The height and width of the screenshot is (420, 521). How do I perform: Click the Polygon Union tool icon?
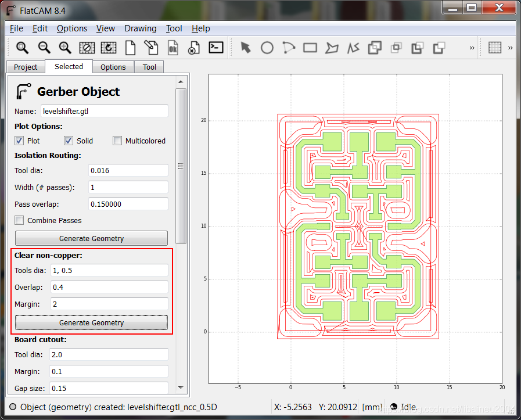coord(375,48)
